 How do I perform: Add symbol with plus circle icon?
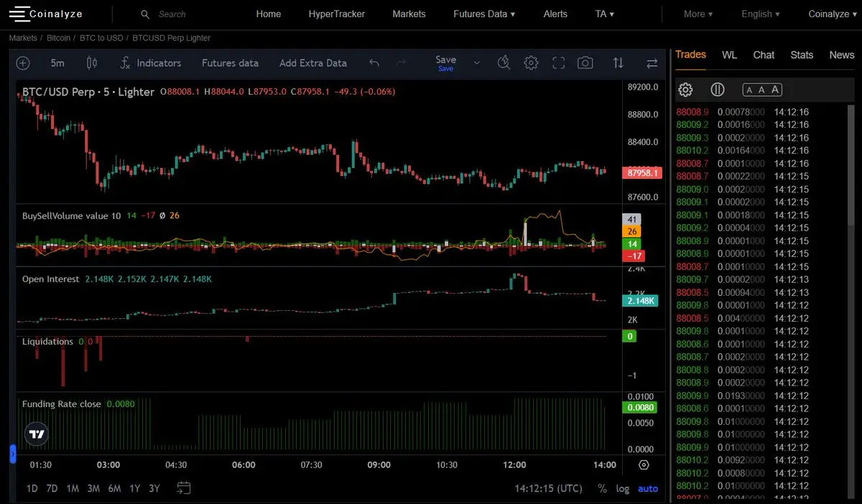(x=23, y=63)
